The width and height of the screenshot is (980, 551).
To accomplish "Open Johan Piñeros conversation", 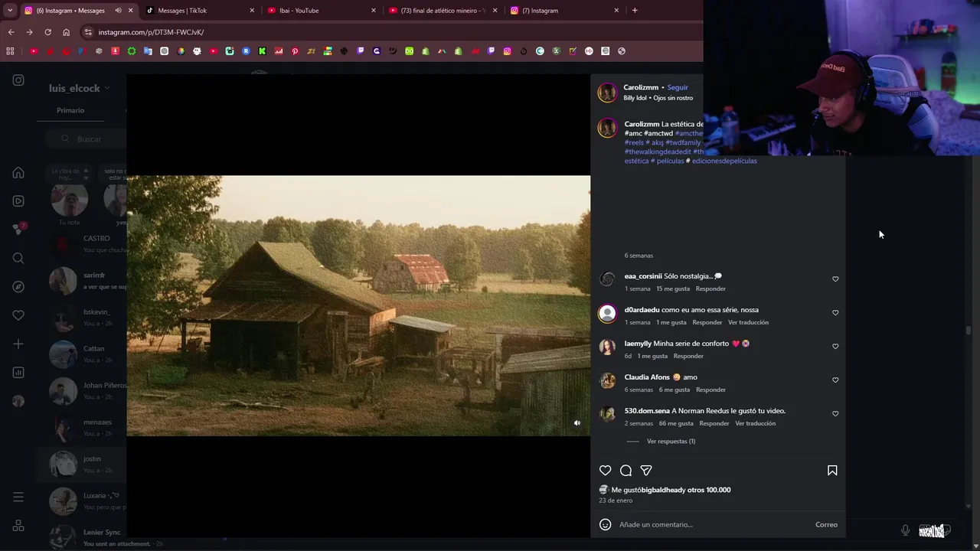I will pyautogui.click(x=83, y=390).
